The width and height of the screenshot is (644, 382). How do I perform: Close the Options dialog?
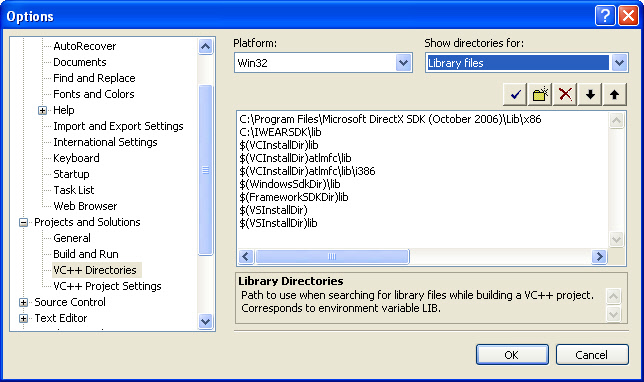pos(628,16)
